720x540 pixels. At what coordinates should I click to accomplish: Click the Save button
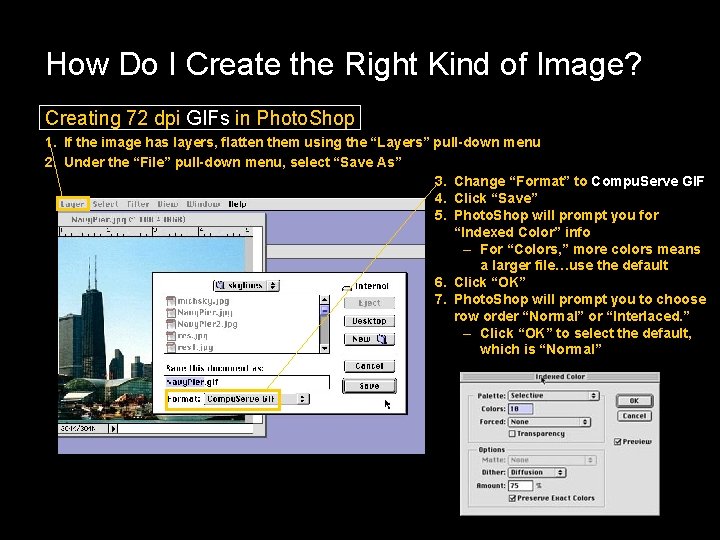[369, 386]
